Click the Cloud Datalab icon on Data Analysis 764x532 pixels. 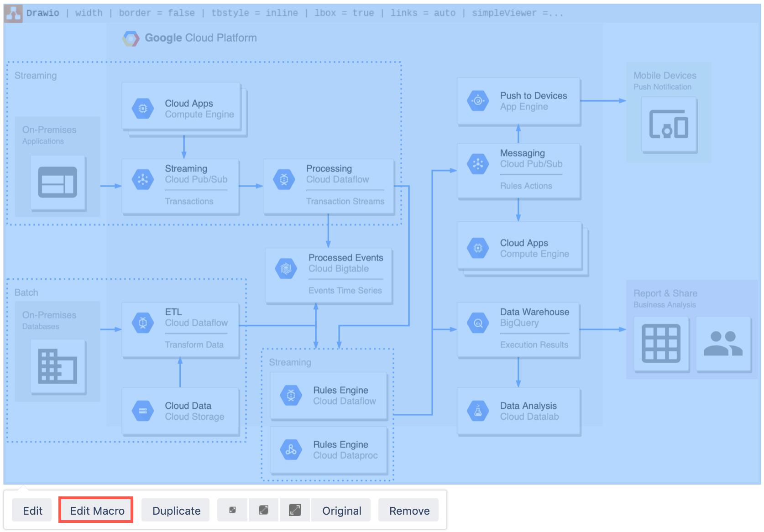(477, 411)
